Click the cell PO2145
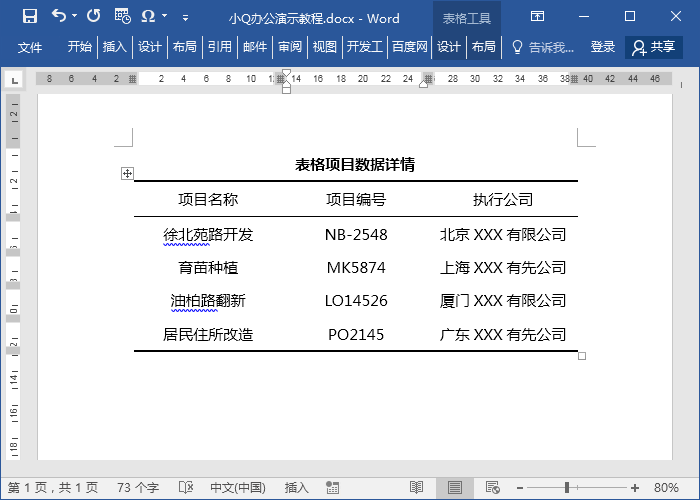700x500 pixels. click(x=356, y=334)
